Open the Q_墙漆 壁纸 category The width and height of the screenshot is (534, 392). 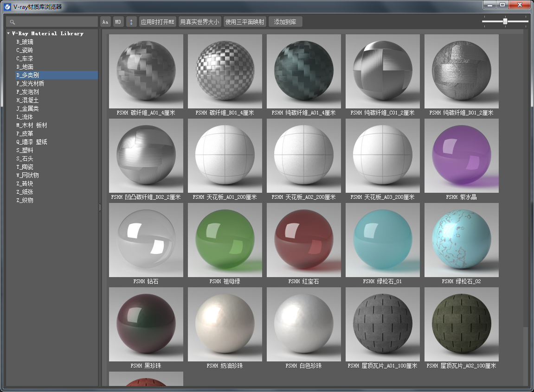tap(32, 142)
